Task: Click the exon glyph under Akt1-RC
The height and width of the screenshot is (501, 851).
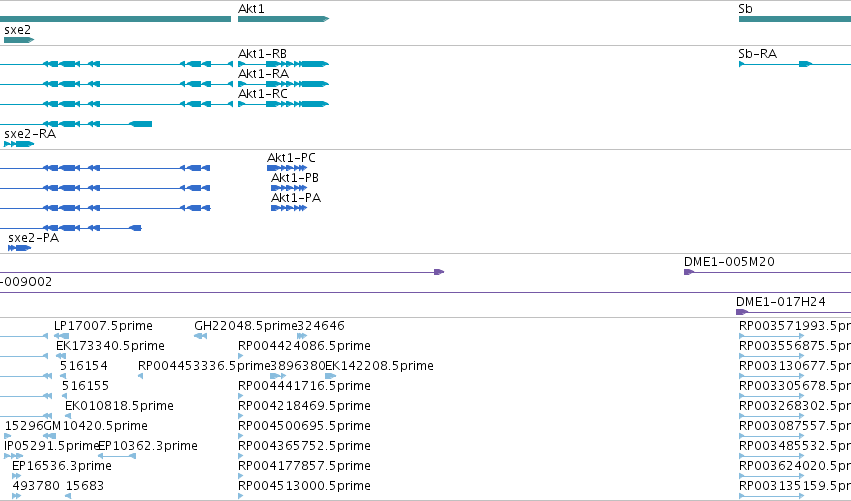Action: [x=283, y=104]
